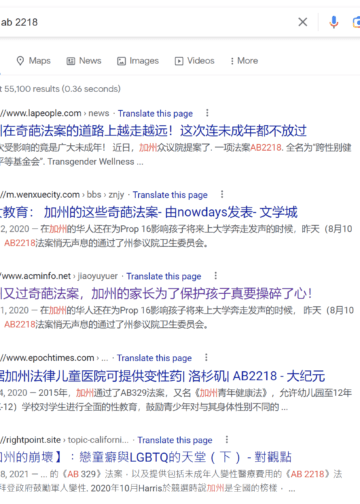Translate the wenxuecity.com result page
360x504 pixels.
170,195
